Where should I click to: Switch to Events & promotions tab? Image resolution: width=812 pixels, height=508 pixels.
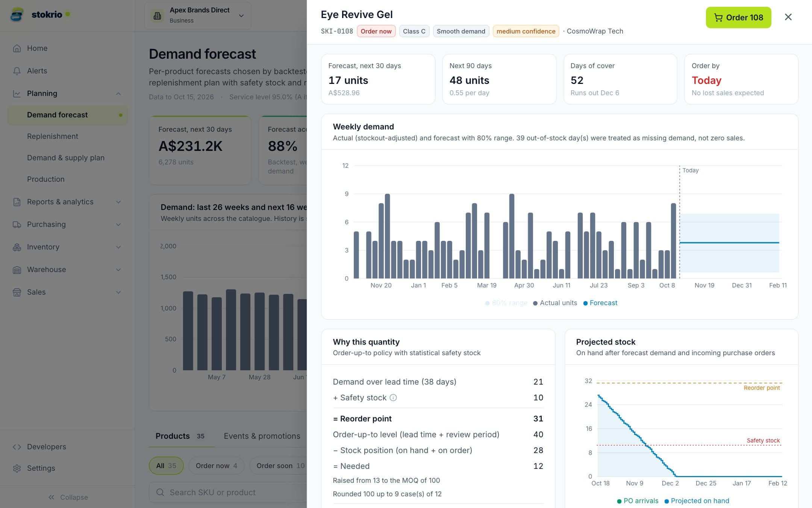(262, 436)
